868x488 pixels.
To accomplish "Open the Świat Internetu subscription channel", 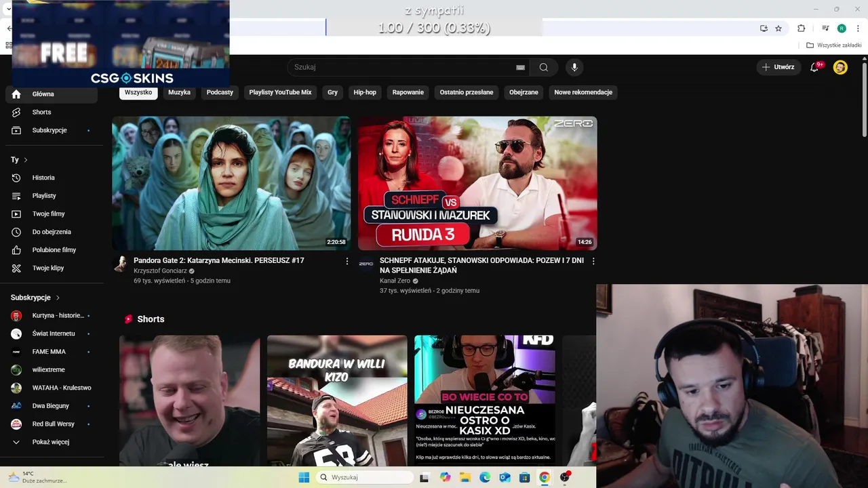I will [52, 333].
